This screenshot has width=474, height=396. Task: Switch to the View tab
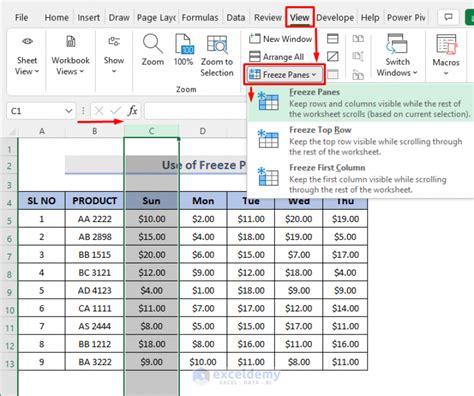click(299, 17)
